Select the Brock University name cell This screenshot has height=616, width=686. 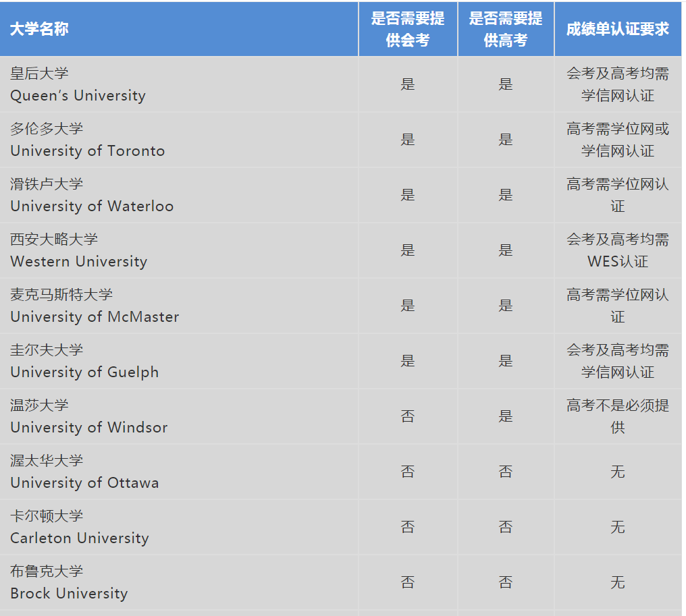(x=69, y=582)
